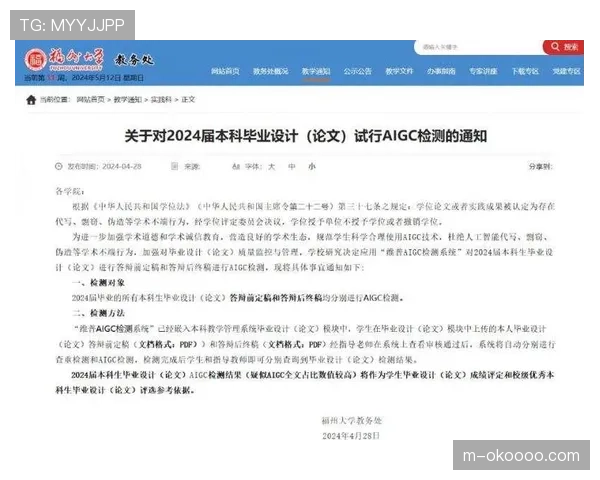Viewport: 600px width, 480px height.
Task: Click the salutation 各学院
Action: click(70, 191)
